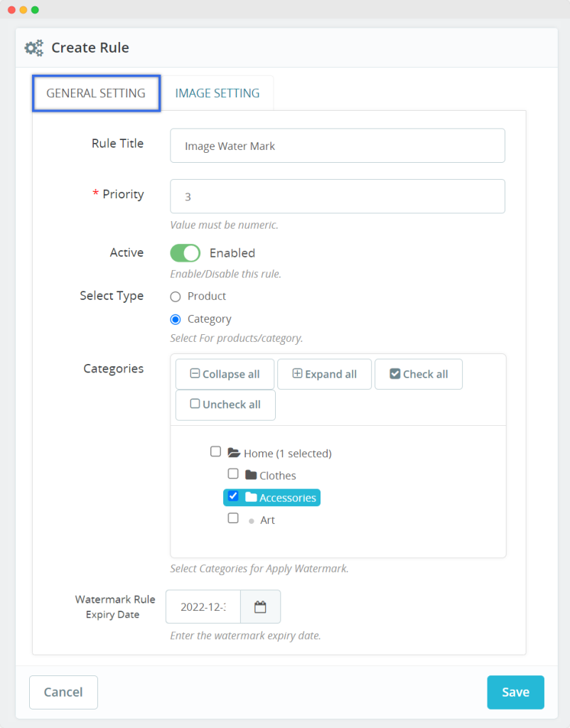Tick the Art category checkbox
This screenshot has height=728, width=570.
click(x=233, y=519)
